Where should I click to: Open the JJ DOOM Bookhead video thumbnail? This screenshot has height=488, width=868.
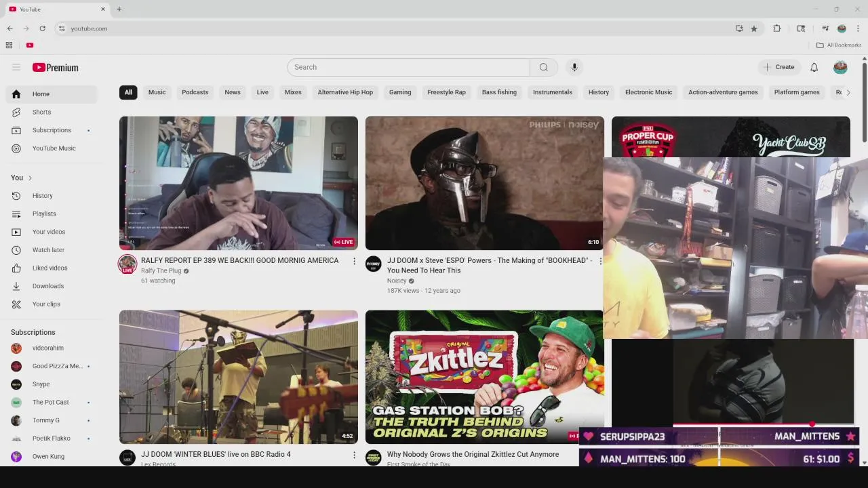(484, 183)
